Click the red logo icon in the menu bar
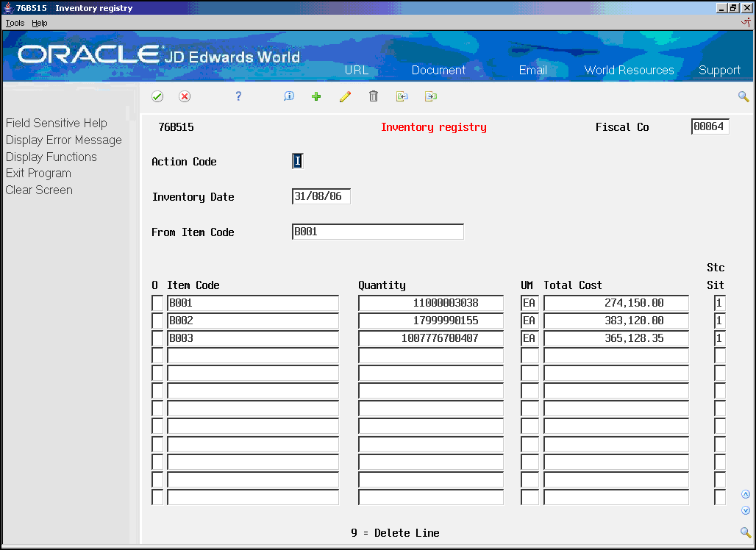The width and height of the screenshot is (756, 550). point(746,22)
